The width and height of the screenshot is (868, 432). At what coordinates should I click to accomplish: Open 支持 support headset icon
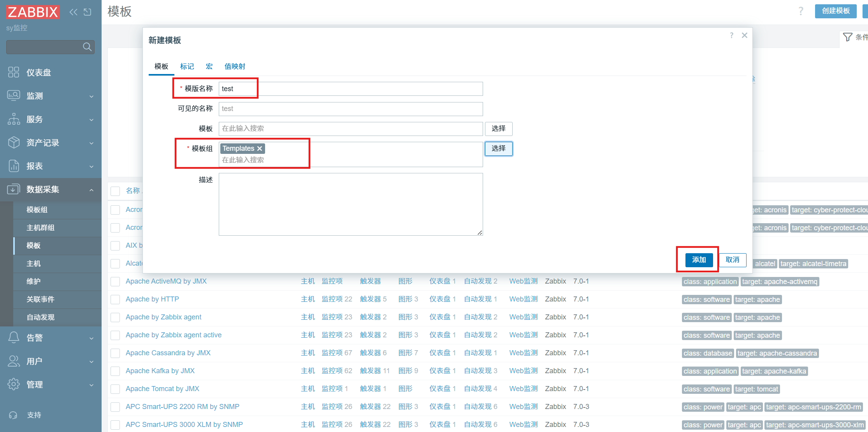point(13,415)
